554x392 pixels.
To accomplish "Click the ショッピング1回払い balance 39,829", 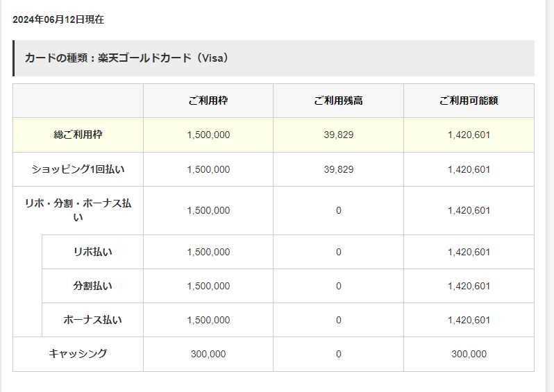I will (x=339, y=169).
